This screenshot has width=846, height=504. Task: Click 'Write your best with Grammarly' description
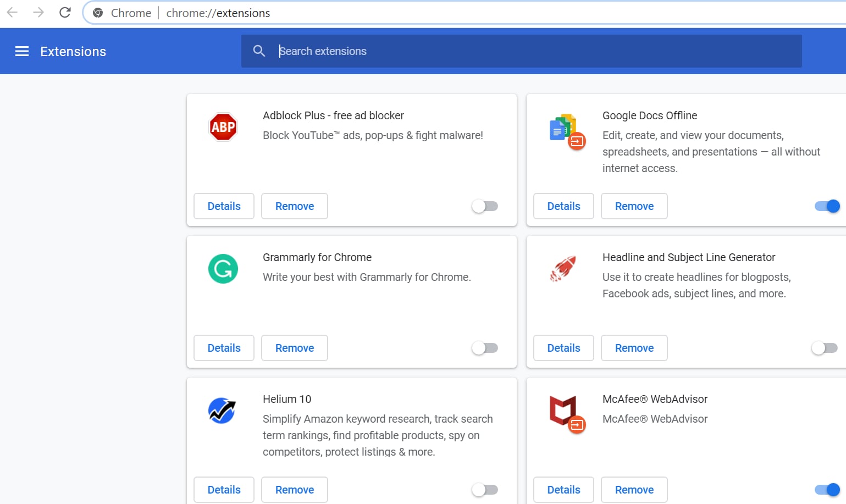click(x=367, y=277)
